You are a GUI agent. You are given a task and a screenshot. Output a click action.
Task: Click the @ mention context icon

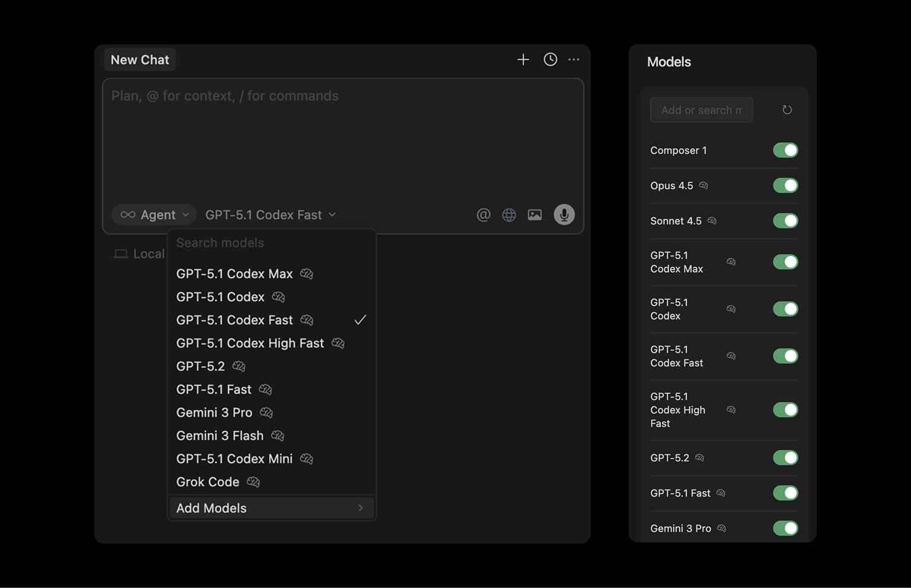point(483,215)
